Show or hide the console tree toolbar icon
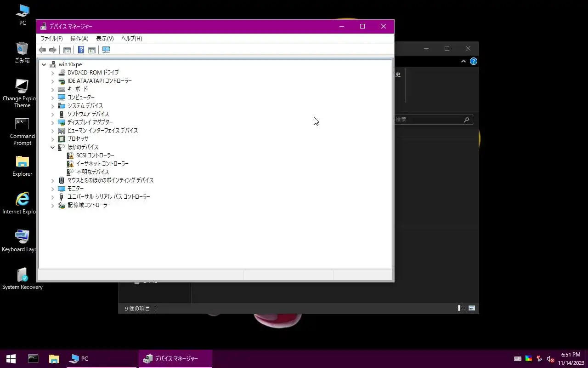Screen dimensions: 588x368 coord(67,50)
